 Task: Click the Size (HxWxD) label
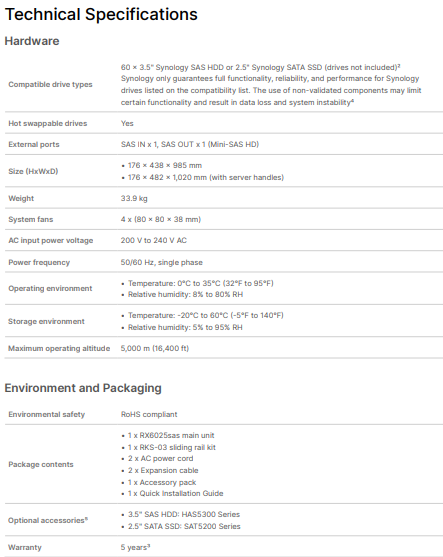[33, 171]
